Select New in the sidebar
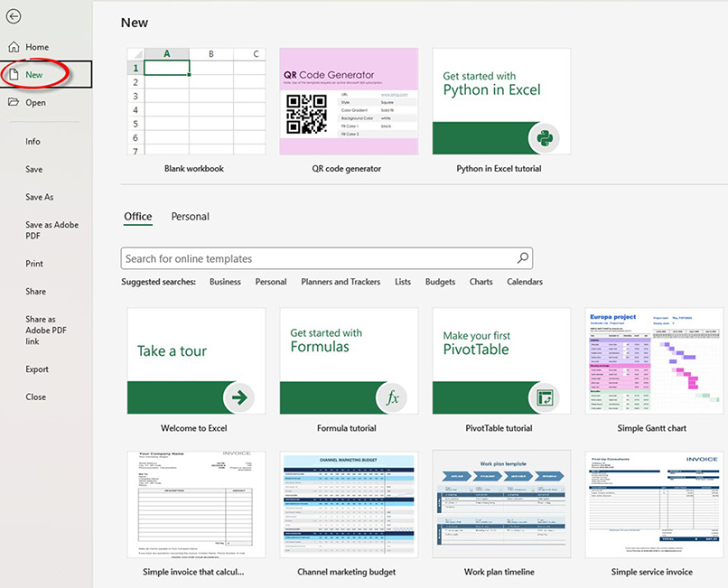 tap(46, 74)
